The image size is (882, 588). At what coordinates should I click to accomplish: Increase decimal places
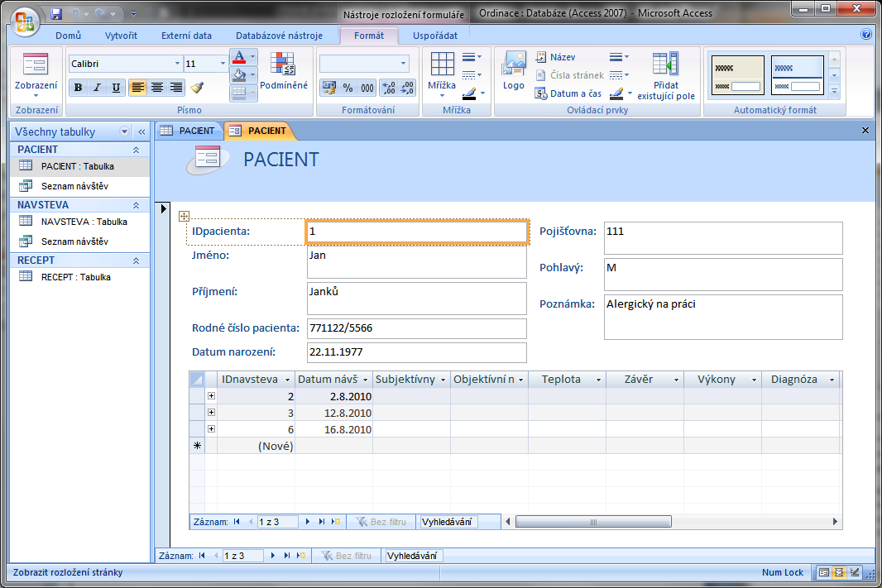tap(389, 88)
